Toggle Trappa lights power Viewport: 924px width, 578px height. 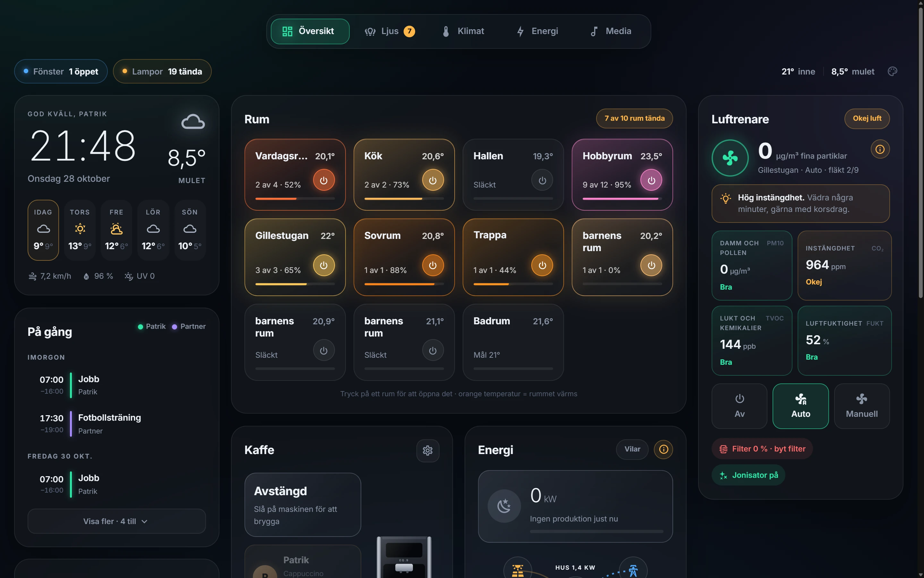542,265
